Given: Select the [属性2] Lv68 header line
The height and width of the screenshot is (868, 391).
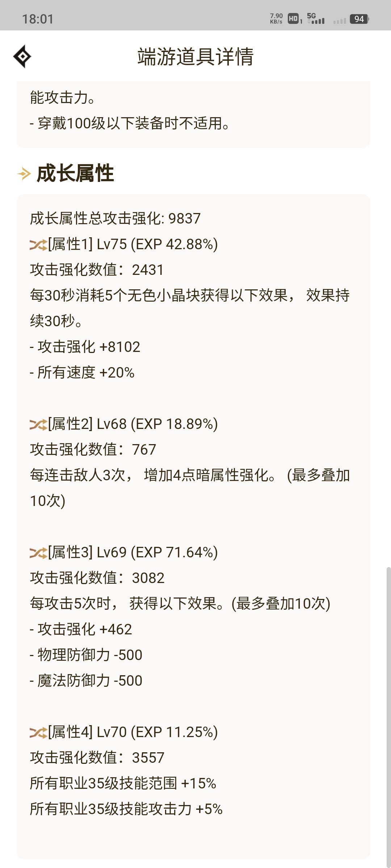Looking at the screenshot, I should [x=124, y=424].
